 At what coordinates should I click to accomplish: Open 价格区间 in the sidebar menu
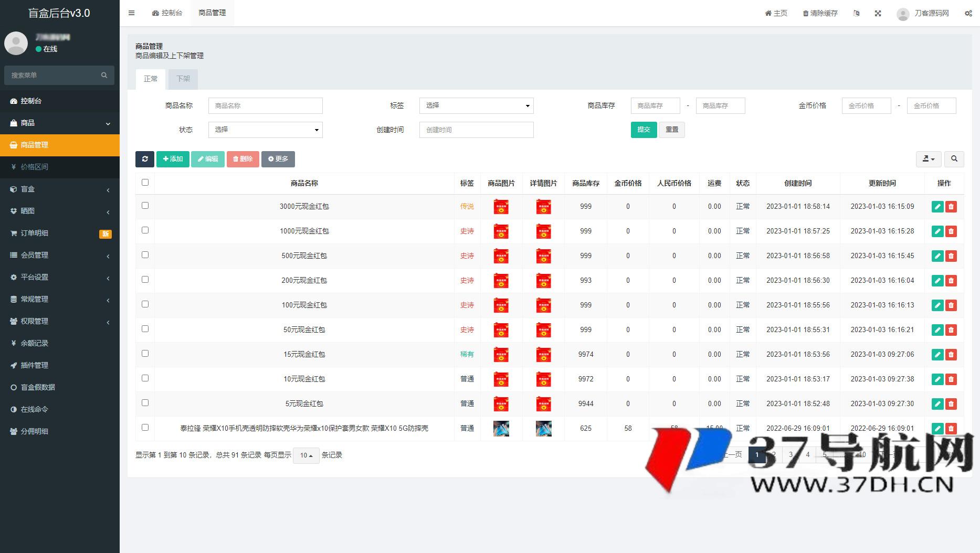coord(35,167)
